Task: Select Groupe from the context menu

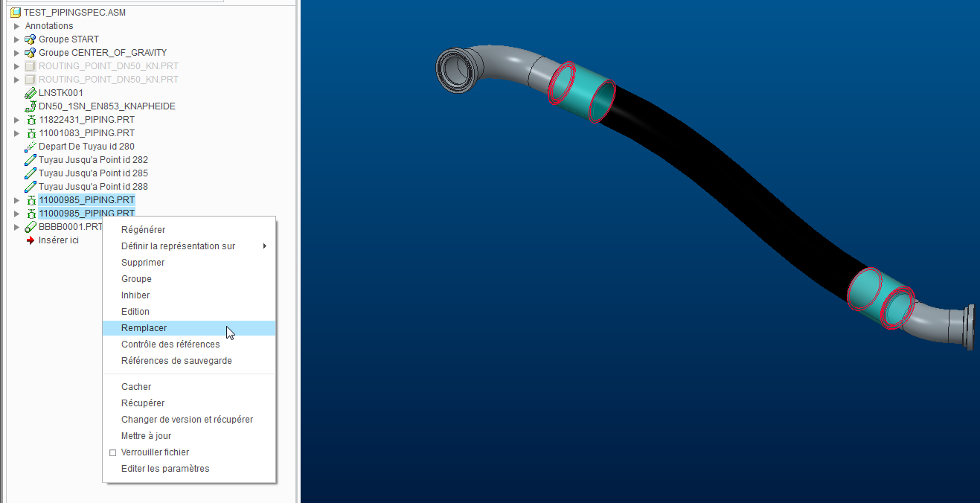Action: 136,279
